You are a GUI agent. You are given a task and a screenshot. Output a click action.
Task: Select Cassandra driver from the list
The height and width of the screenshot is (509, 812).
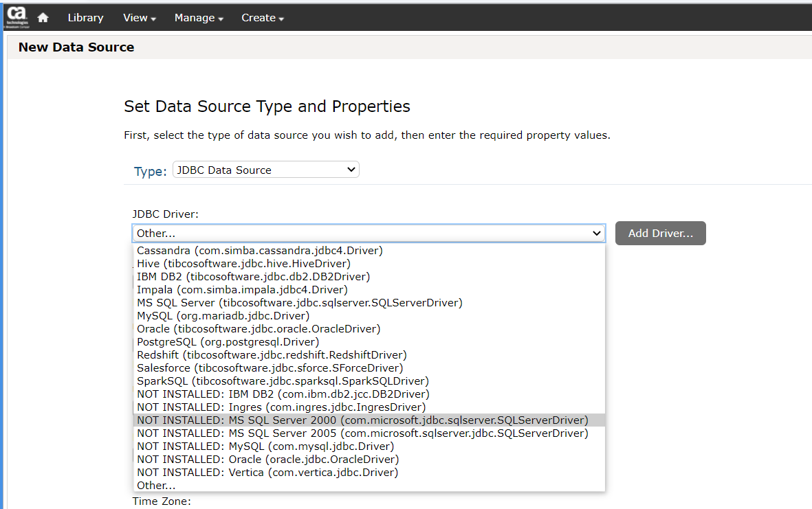(259, 251)
